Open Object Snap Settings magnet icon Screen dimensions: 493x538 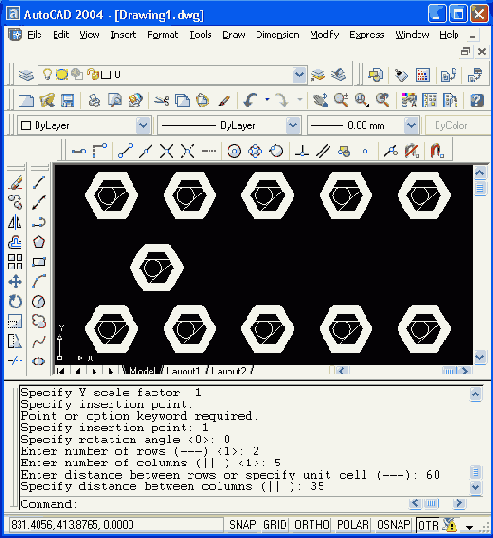tap(437, 151)
